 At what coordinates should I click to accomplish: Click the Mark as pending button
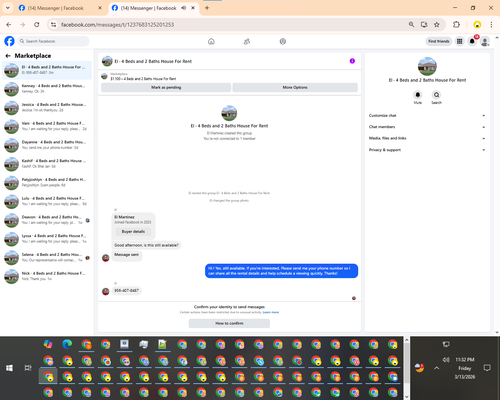(x=166, y=87)
